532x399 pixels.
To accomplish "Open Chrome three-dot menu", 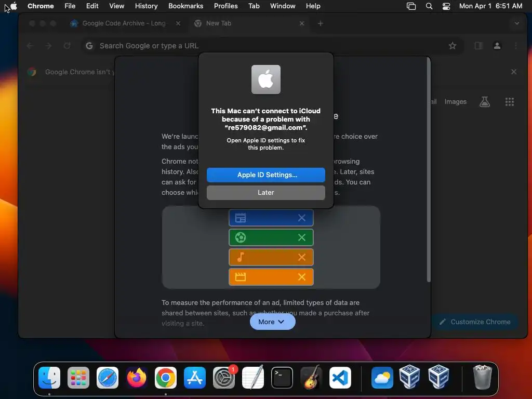I will coord(516,46).
